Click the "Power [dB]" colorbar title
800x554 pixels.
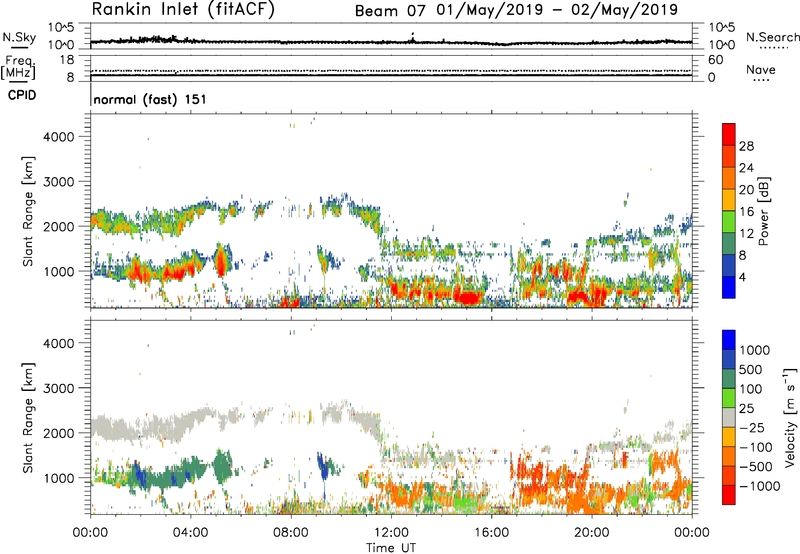coord(763,211)
